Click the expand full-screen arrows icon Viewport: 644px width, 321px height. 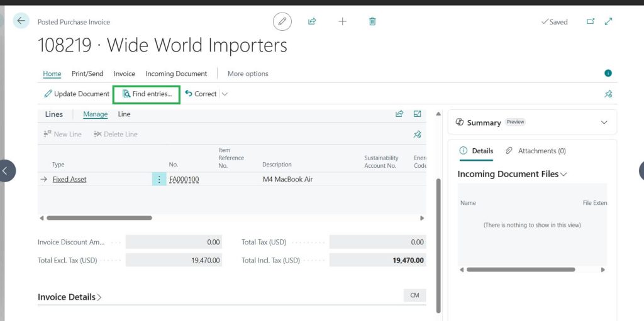point(608,21)
